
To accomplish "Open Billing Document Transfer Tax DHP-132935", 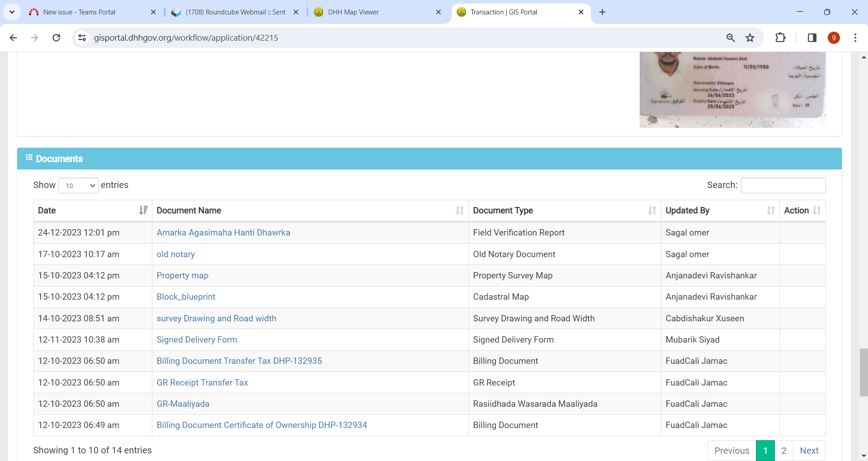I will (239, 361).
